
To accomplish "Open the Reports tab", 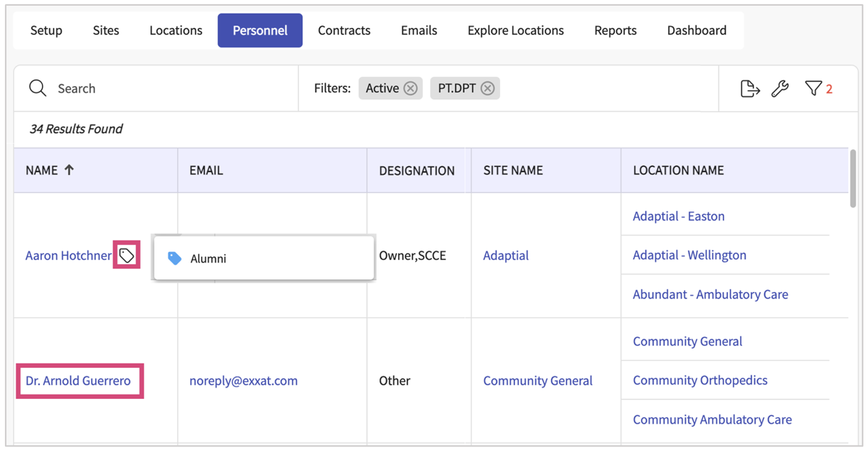I will tap(615, 30).
